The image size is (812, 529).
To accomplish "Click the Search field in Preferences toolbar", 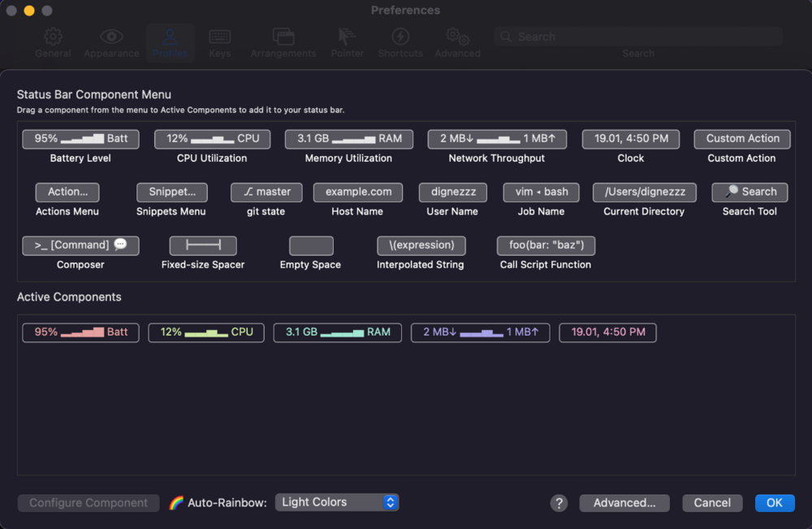I will click(637, 37).
